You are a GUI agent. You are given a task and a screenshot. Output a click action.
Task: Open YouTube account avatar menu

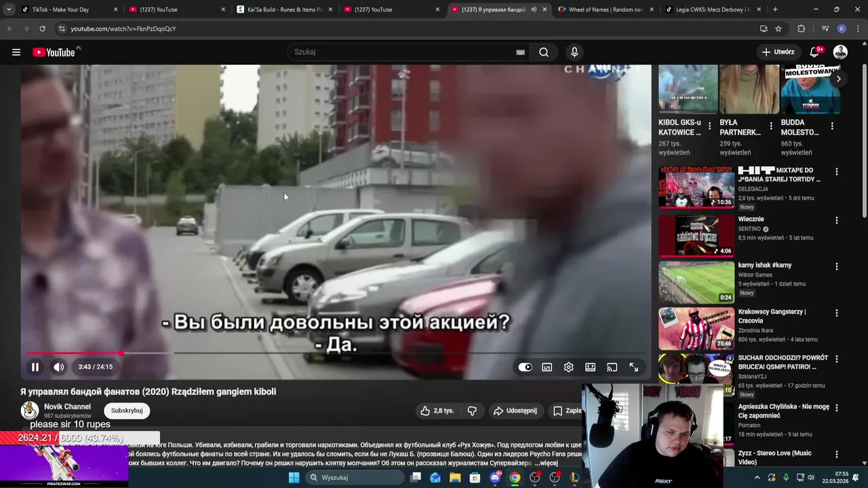click(x=840, y=52)
